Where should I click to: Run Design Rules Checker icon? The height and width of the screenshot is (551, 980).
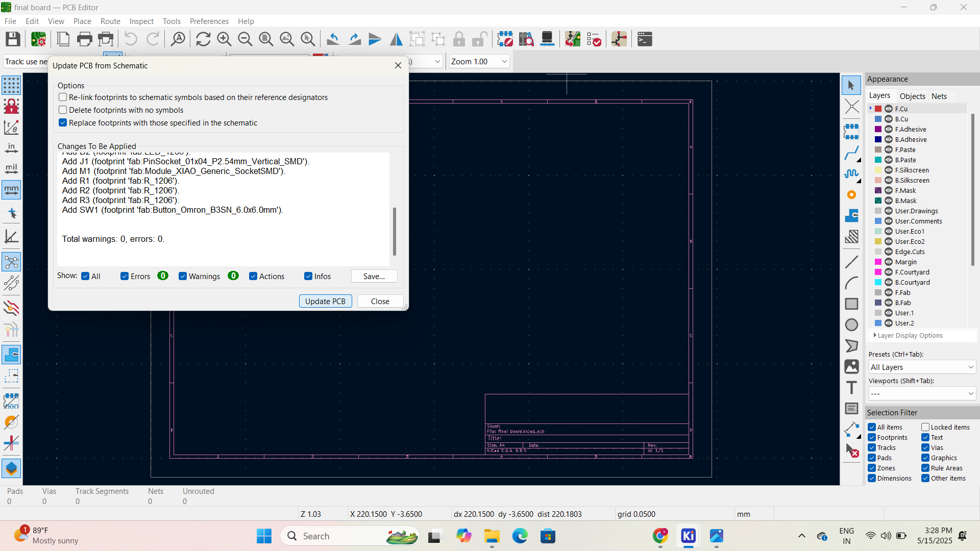pos(594,39)
